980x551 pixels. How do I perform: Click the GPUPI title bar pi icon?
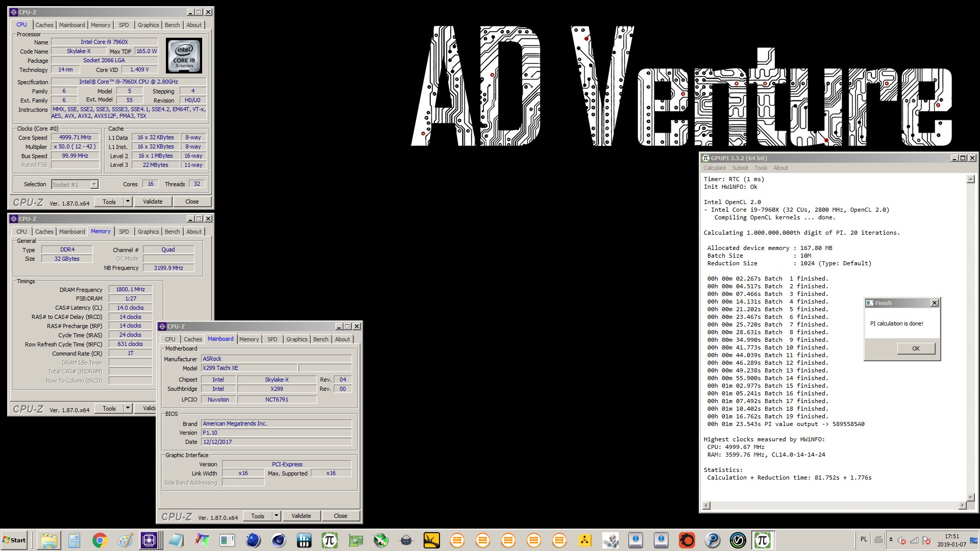(706, 158)
